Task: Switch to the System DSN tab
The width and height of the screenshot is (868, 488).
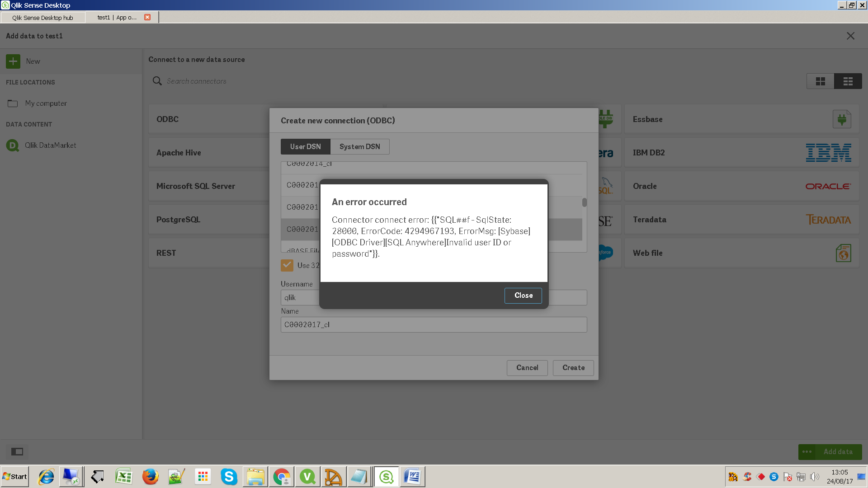Action: click(x=360, y=146)
